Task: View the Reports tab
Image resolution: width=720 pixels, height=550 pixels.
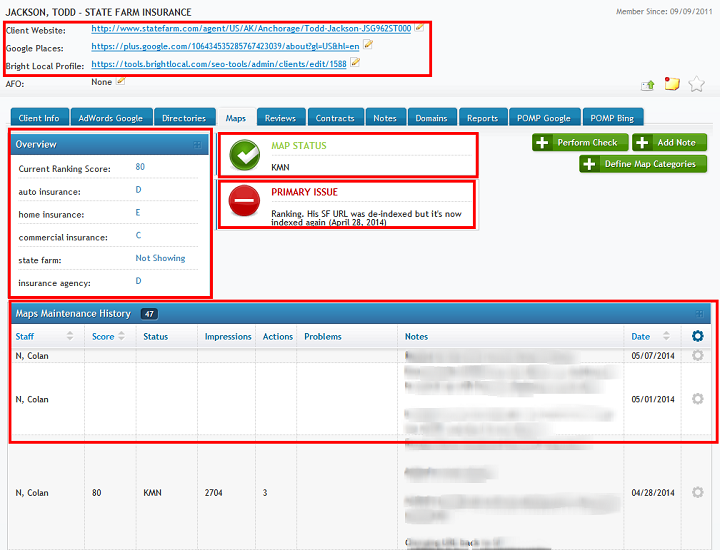Action: (x=483, y=118)
